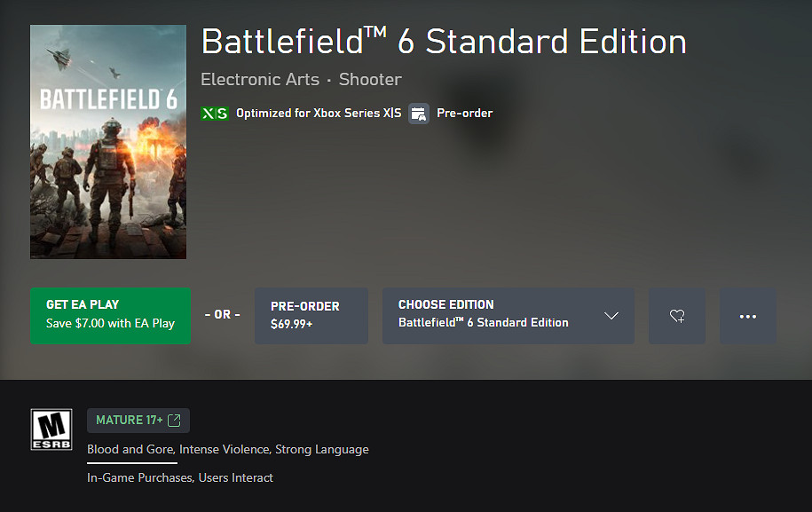812x512 pixels.
Task: Click the In-Game Purchases, Users Interact text
Action: 180,477
